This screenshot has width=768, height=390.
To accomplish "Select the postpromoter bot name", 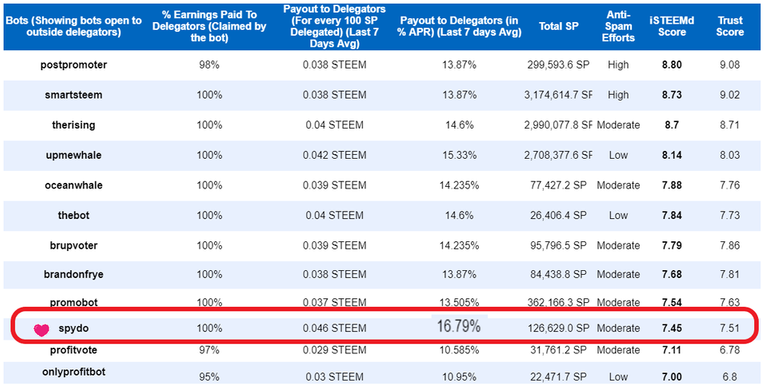I will coord(73,65).
